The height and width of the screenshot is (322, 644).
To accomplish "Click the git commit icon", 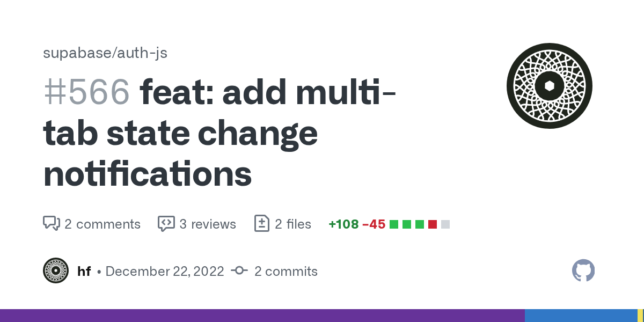I will pyautogui.click(x=239, y=271).
